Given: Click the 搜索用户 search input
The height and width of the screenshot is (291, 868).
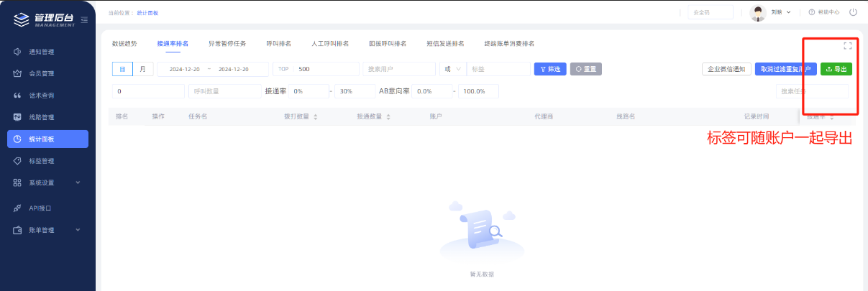Looking at the screenshot, I should (398, 69).
